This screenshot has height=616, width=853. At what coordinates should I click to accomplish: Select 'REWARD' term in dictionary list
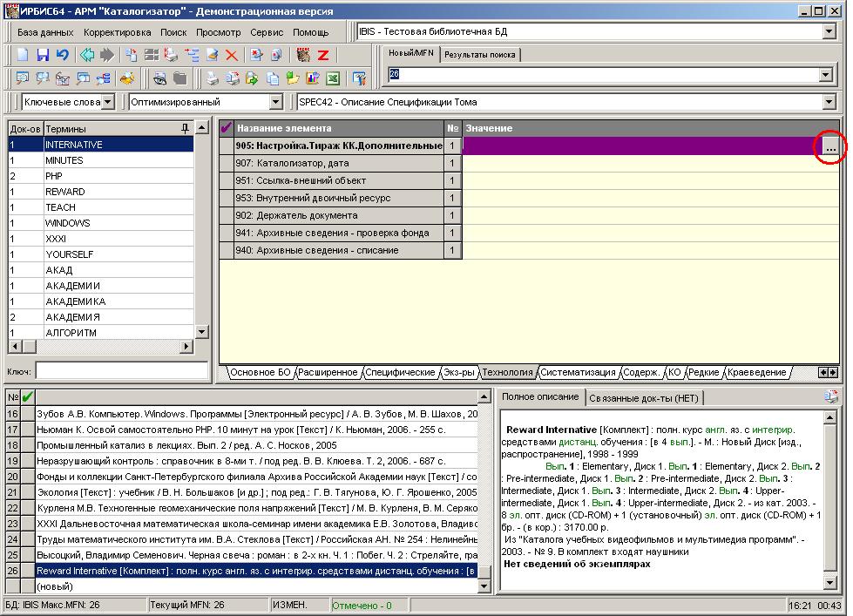click(x=65, y=192)
